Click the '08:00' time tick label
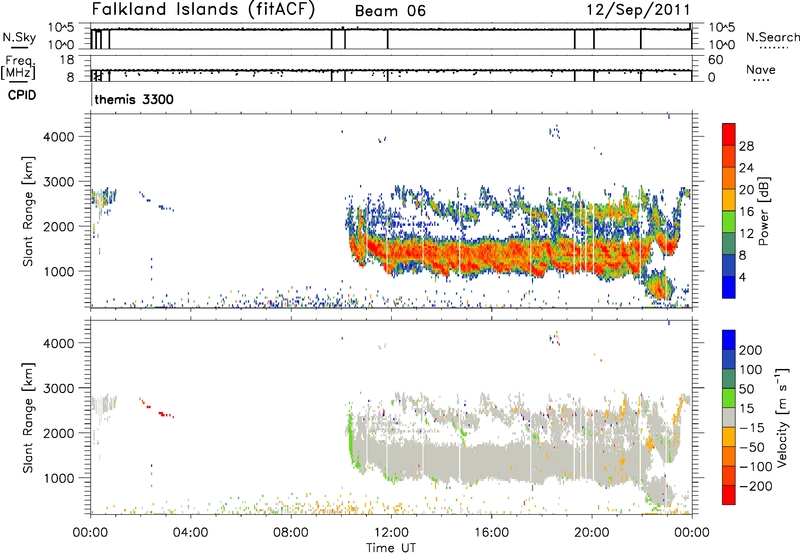The width and height of the screenshot is (800, 554). tap(291, 533)
